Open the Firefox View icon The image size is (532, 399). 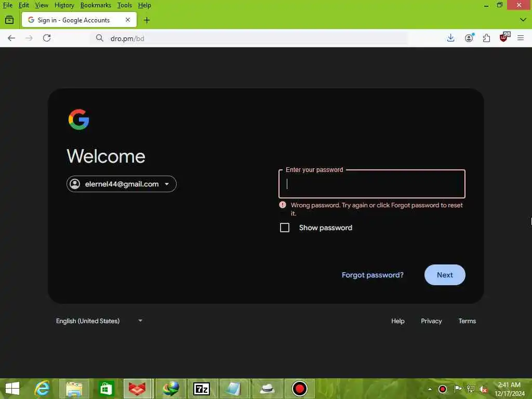[x=9, y=20]
